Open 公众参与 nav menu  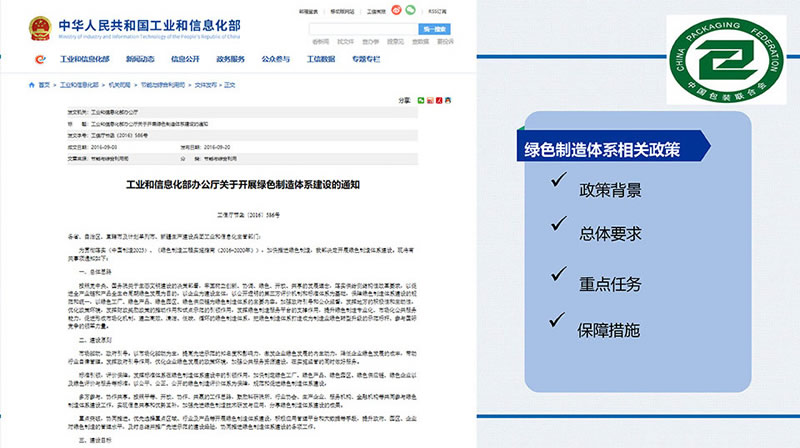[276, 59]
